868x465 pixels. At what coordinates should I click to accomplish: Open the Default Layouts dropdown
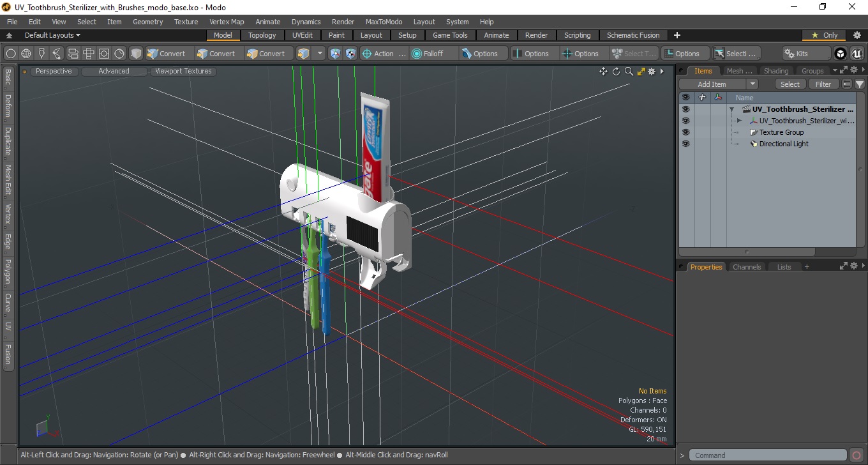click(52, 35)
